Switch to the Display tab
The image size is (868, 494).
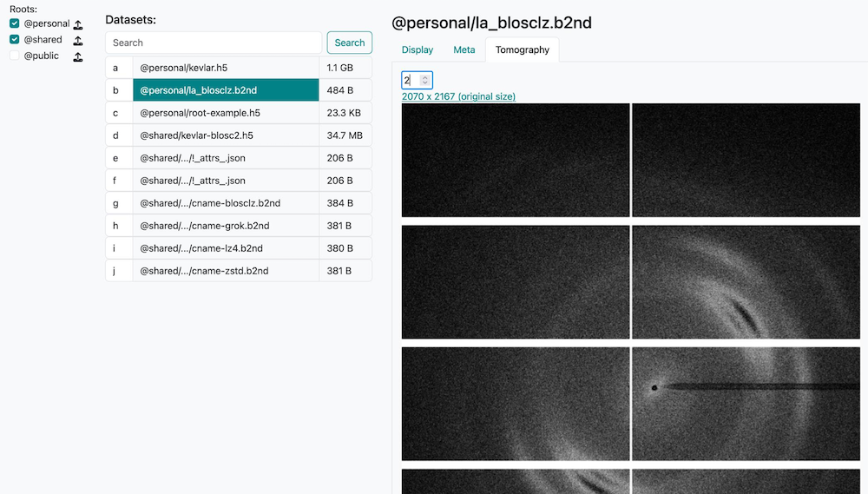coord(418,49)
